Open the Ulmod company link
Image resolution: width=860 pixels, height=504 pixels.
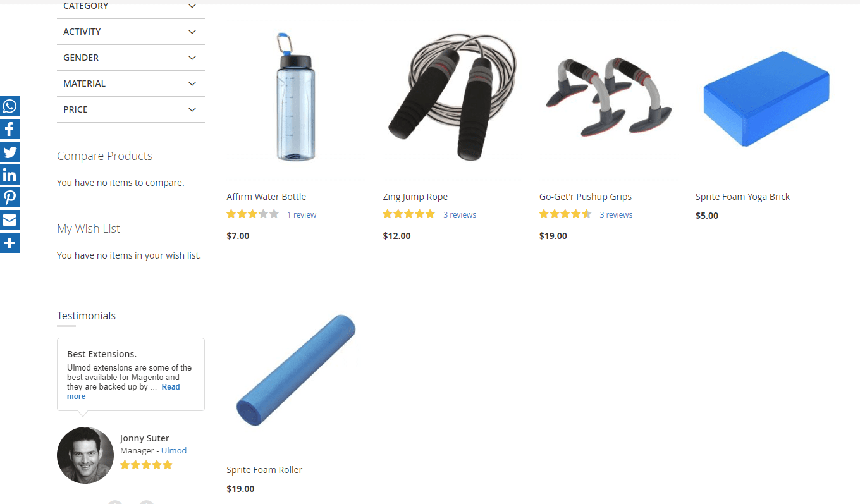(174, 451)
